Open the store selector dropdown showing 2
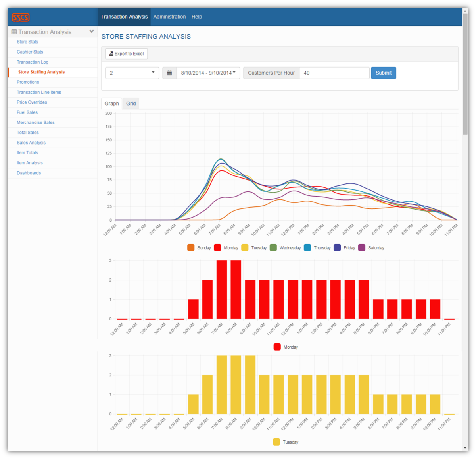 point(132,73)
